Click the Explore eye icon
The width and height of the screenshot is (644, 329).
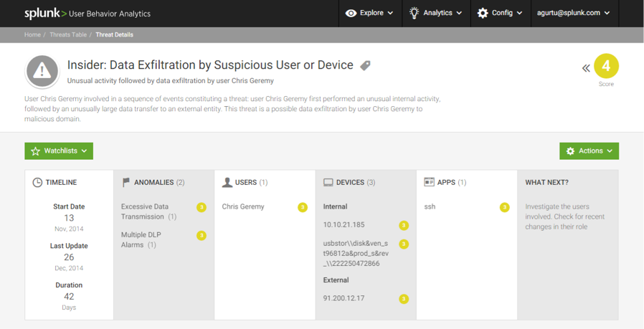coord(351,13)
